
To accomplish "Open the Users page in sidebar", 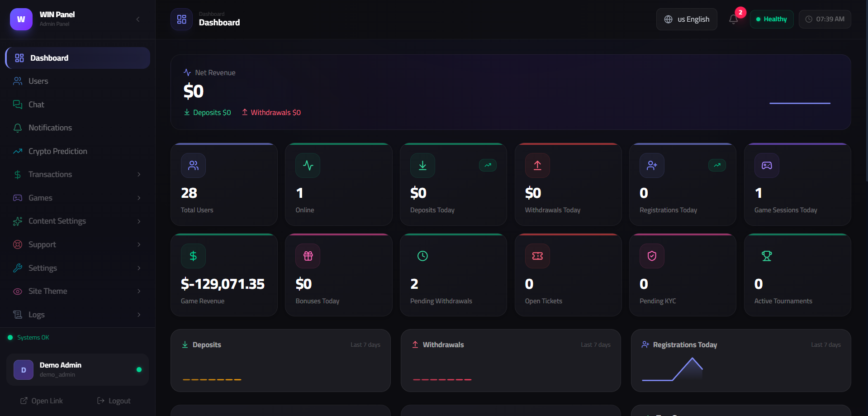I will 38,81.
